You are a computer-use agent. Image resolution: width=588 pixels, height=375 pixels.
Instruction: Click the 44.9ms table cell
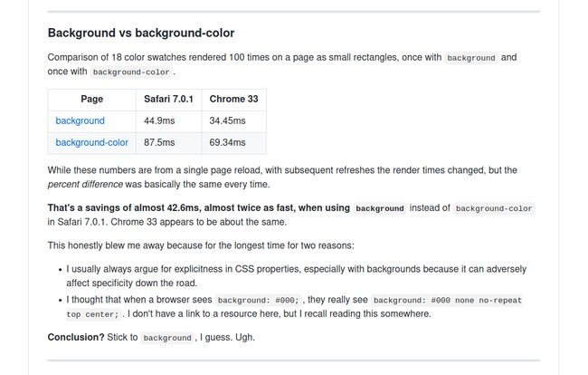(x=158, y=120)
